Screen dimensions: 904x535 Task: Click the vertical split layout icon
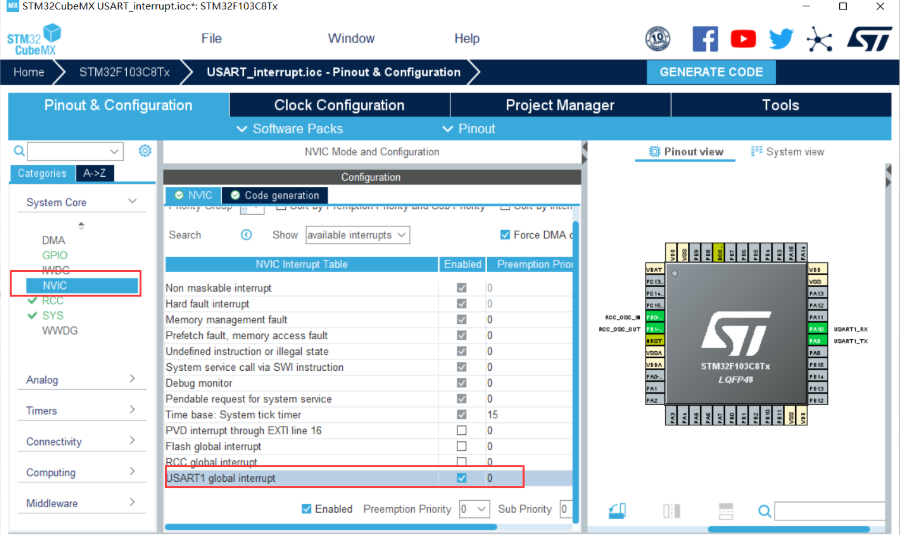(672, 511)
